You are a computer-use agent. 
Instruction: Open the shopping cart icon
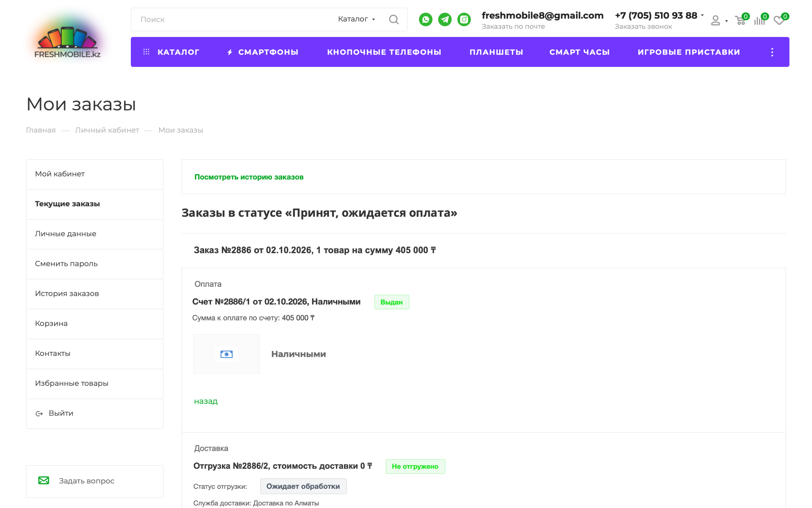click(x=741, y=20)
